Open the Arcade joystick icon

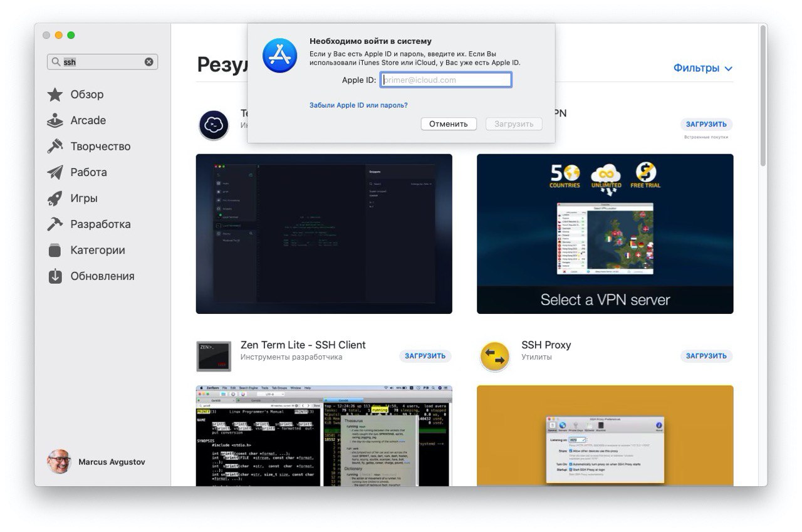tap(55, 121)
